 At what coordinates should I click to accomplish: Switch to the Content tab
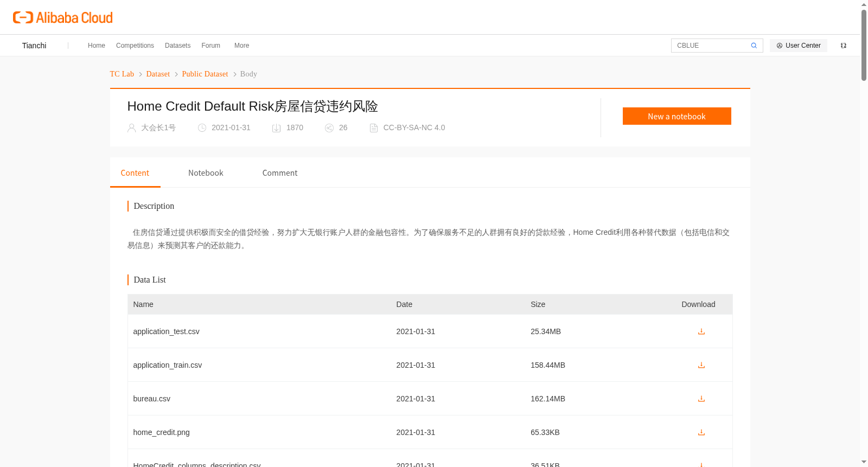point(135,173)
